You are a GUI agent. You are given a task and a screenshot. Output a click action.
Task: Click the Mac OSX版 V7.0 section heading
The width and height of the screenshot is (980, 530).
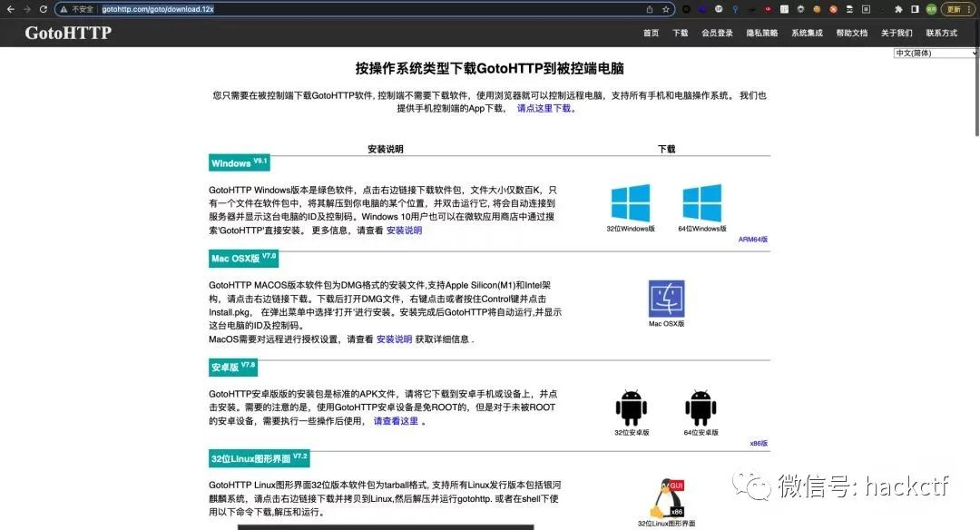pos(244,258)
